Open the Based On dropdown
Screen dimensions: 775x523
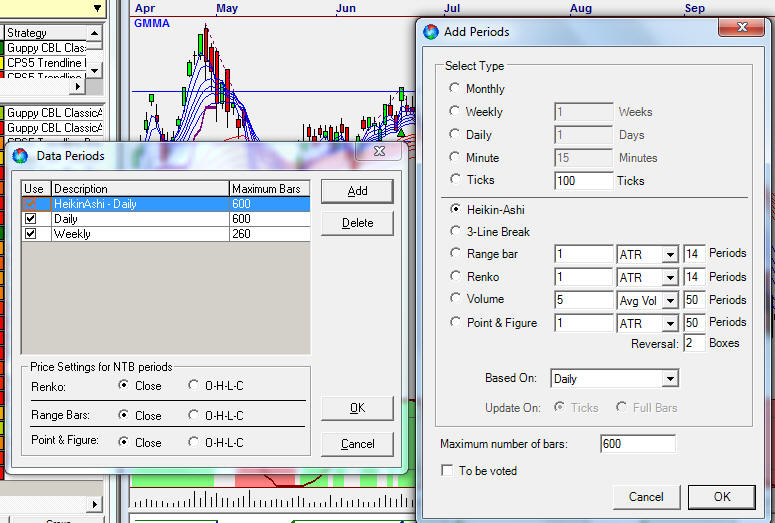point(669,379)
